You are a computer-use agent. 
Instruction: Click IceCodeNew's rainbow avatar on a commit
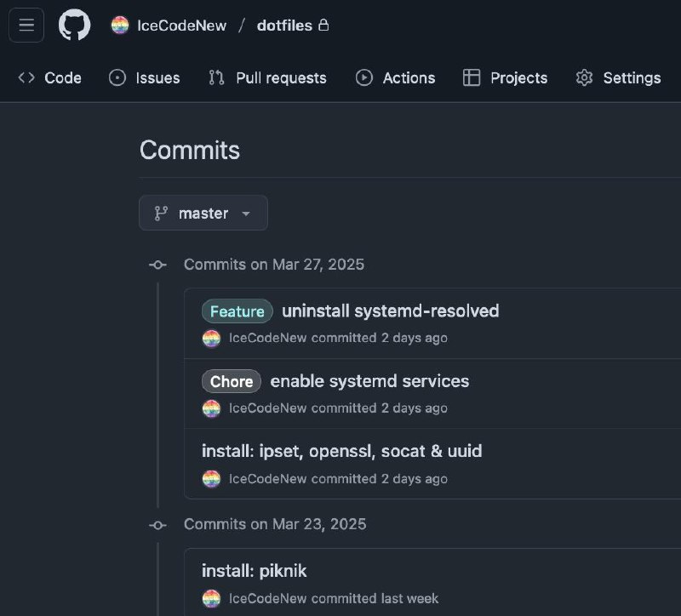point(210,338)
